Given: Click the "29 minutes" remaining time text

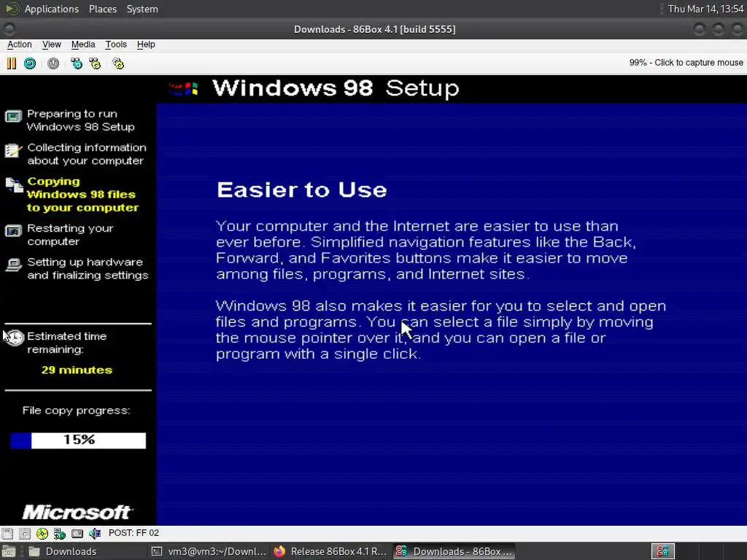Looking at the screenshot, I should click(77, 370).
